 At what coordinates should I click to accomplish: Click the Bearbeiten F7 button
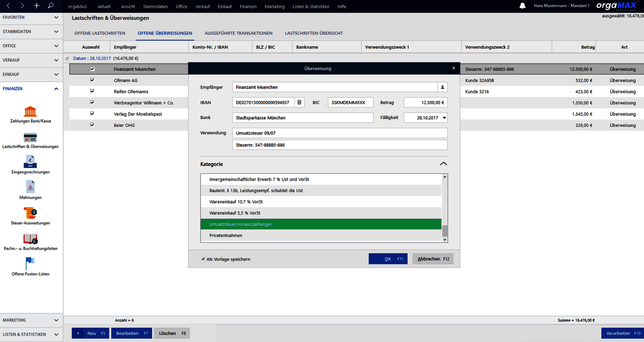pyautogui.click(x=132, y=333)
